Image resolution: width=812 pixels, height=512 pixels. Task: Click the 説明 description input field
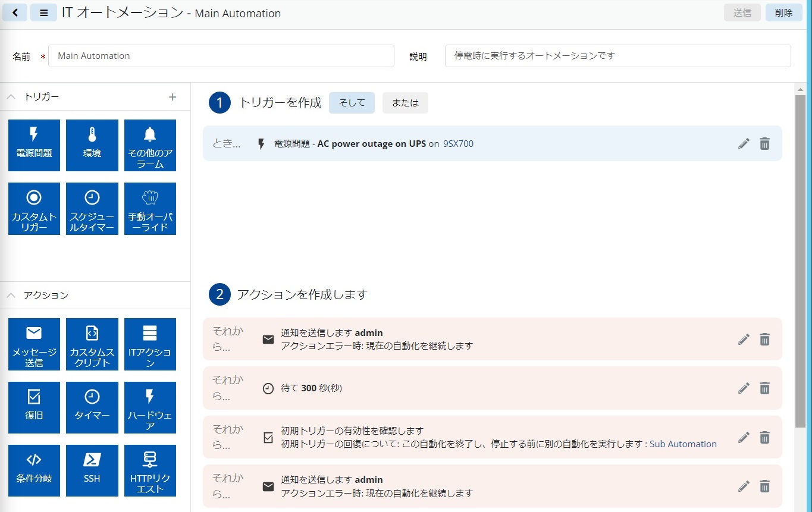coord(617,56)
